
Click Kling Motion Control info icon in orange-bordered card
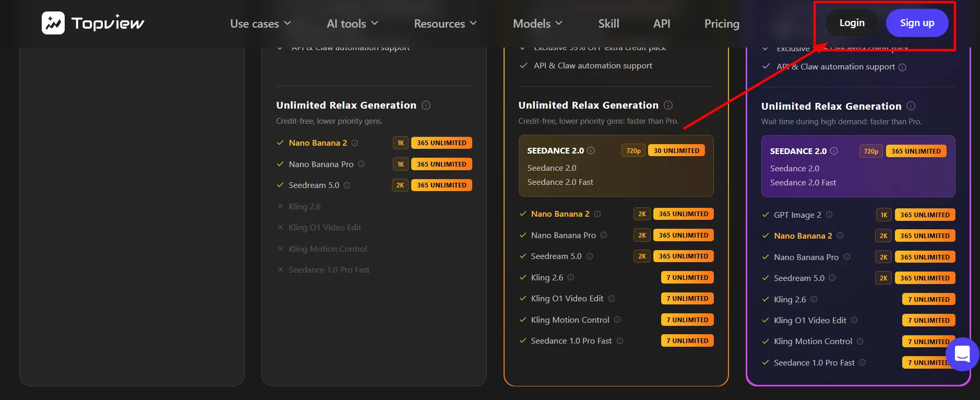(617, 320)
